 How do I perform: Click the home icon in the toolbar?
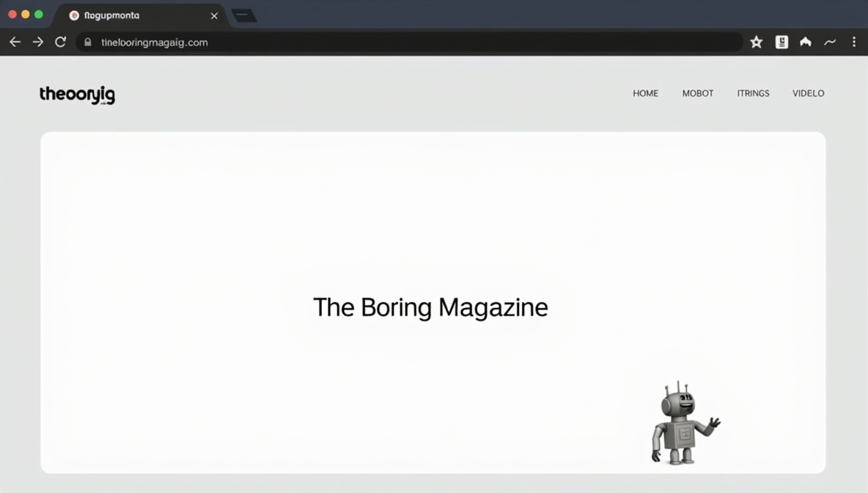coord(805,42)
